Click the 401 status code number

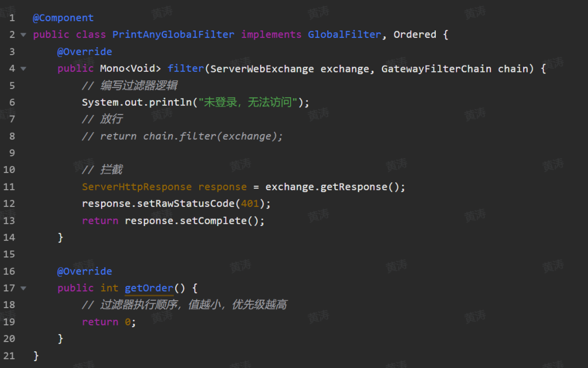(250, 204)
